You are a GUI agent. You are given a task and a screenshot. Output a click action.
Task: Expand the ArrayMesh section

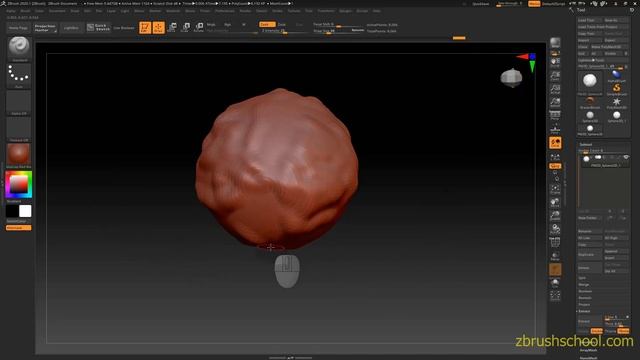pos(589,350)
